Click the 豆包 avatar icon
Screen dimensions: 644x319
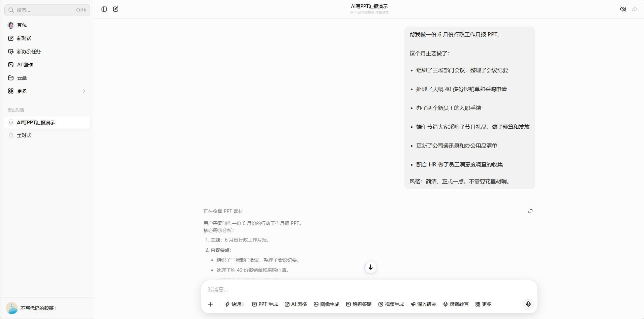(11, 25)
